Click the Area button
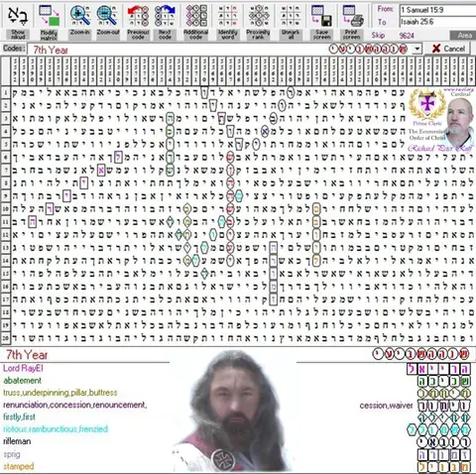The height and width of the screenshot is (474, 476). (x=464, y=36)
